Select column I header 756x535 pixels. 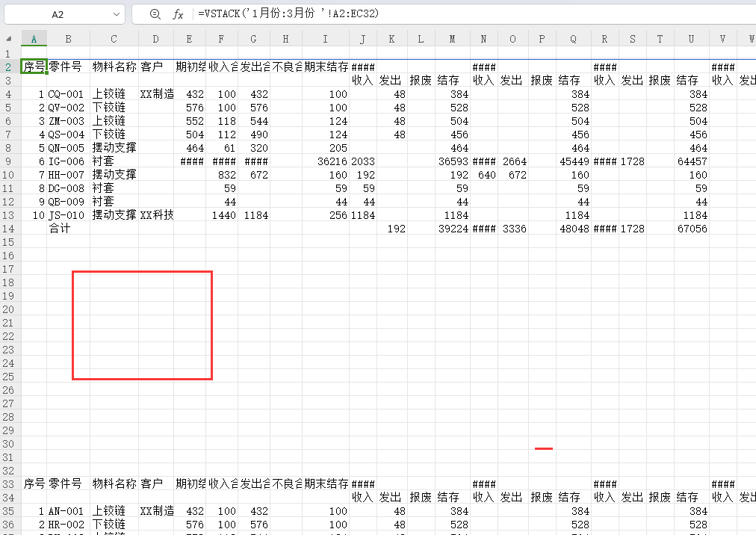pyautogui.click(x=326, y=39)
